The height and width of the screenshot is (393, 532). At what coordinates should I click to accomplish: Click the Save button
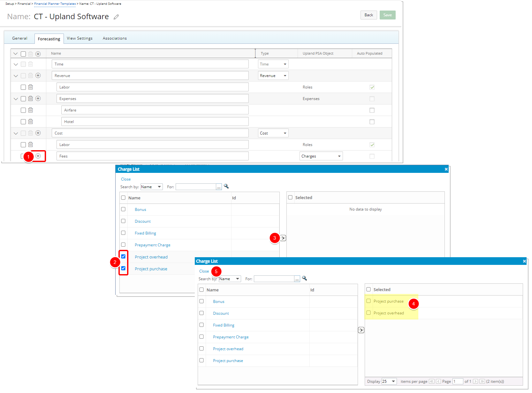[x=387, y=15]
